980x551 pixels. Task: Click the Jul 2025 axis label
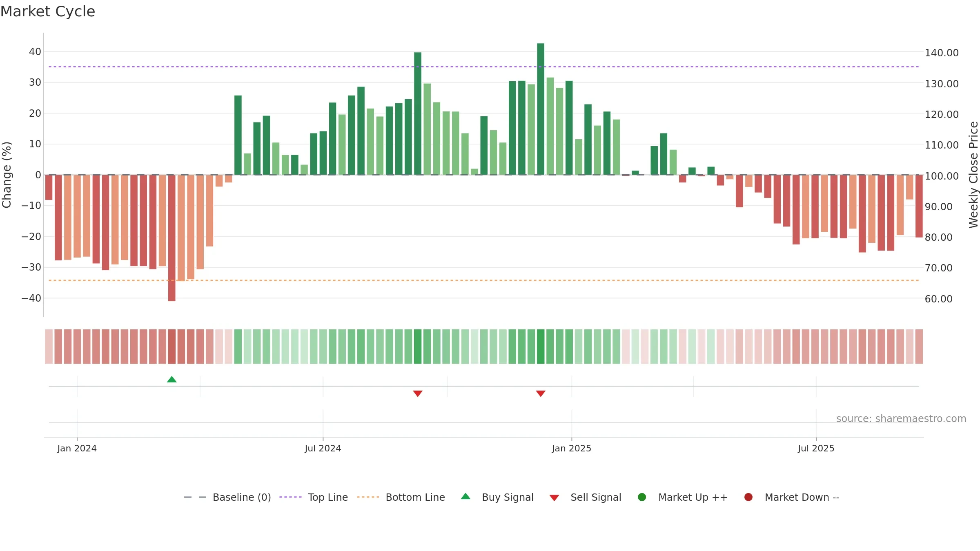coord(816,448)
